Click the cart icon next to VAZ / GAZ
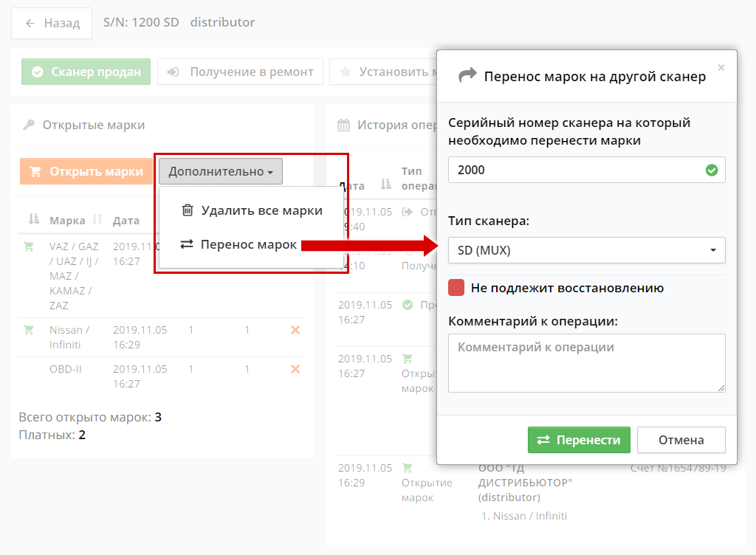Viewport: 756px width, 555px height. pos(29,247)
